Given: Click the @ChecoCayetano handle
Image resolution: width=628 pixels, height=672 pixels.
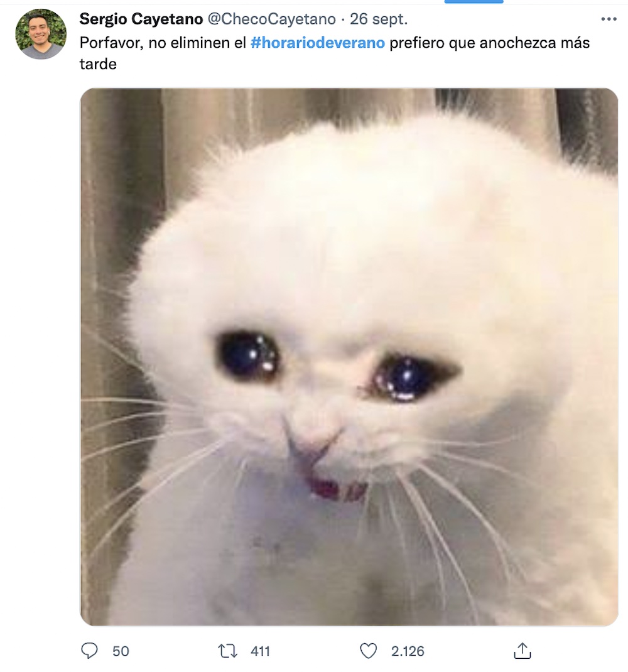Looking at the screenshot, I should [271, 19].
